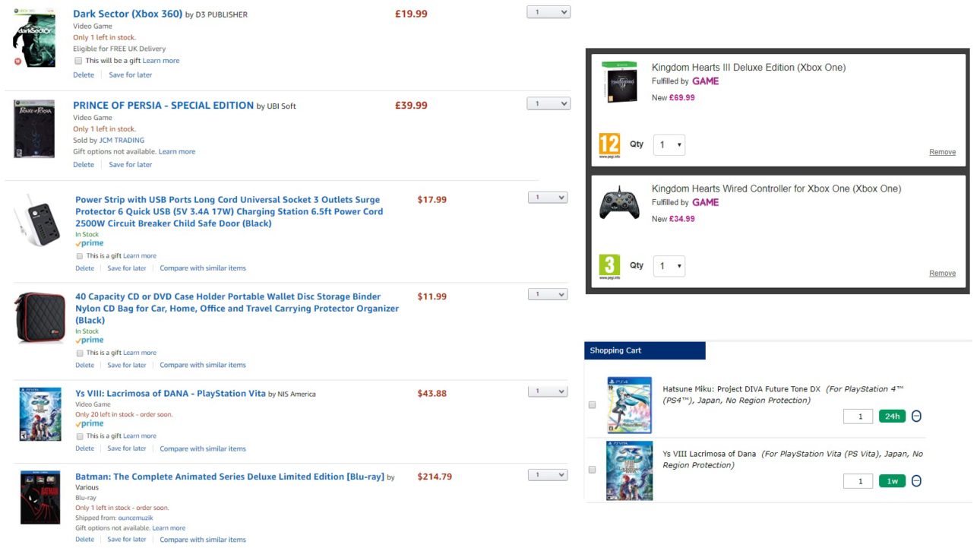Screen dimensions: 980x548
Task: Click the remove circle icon for Hatsune Miku
Action: click(x=916, y=417)
